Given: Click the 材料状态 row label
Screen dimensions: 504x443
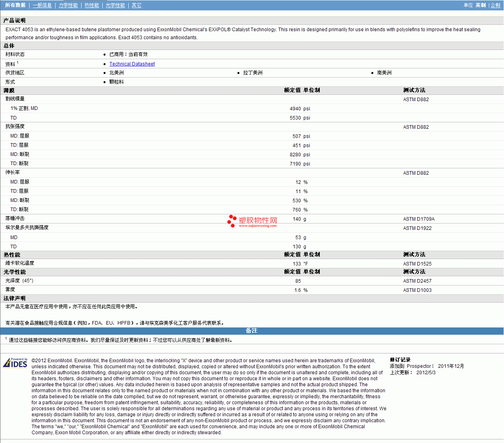Looking at the screenshot, I should pos(15,54).
